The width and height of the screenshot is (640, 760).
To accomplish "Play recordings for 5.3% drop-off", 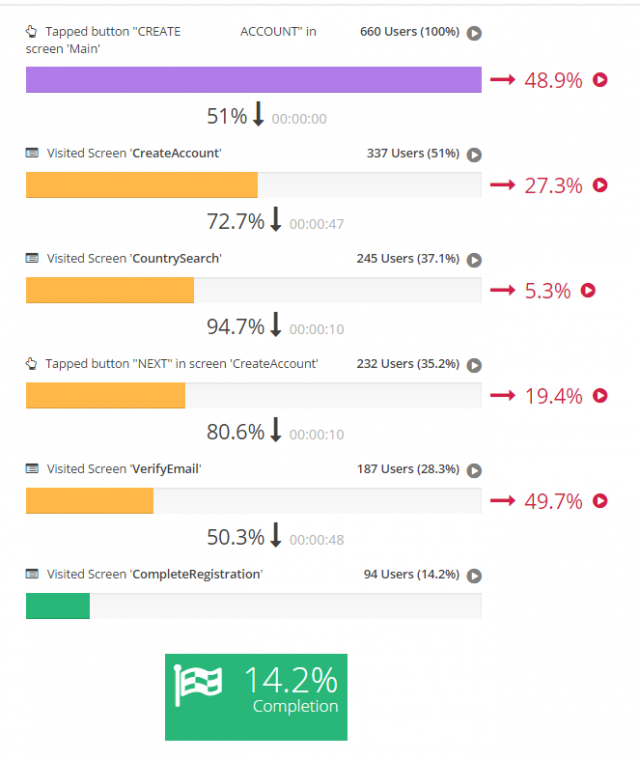I will click(588, 290).
